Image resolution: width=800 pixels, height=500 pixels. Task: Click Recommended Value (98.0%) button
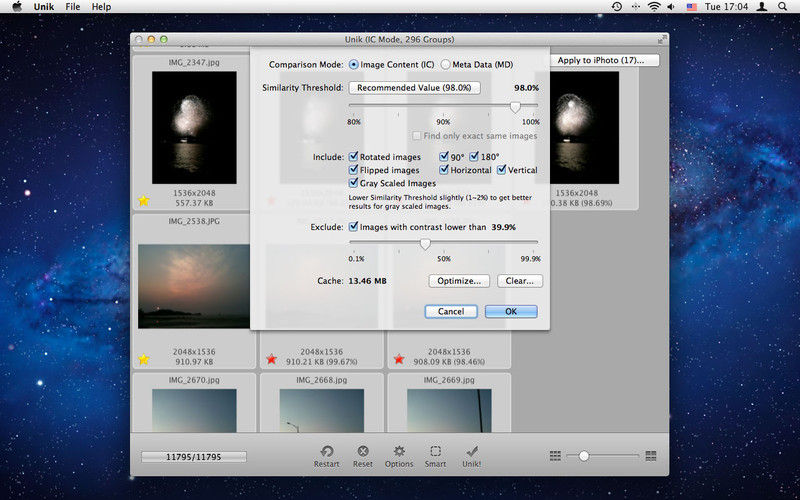(414, 88)
